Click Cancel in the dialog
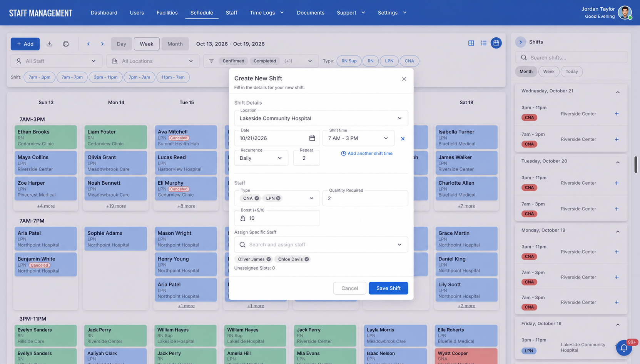640x364 pixels. tap(349, 288)
